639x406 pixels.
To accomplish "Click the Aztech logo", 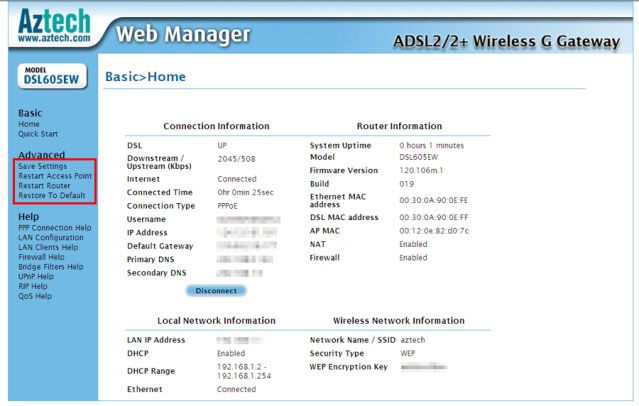I will click(x=54, y=26).
